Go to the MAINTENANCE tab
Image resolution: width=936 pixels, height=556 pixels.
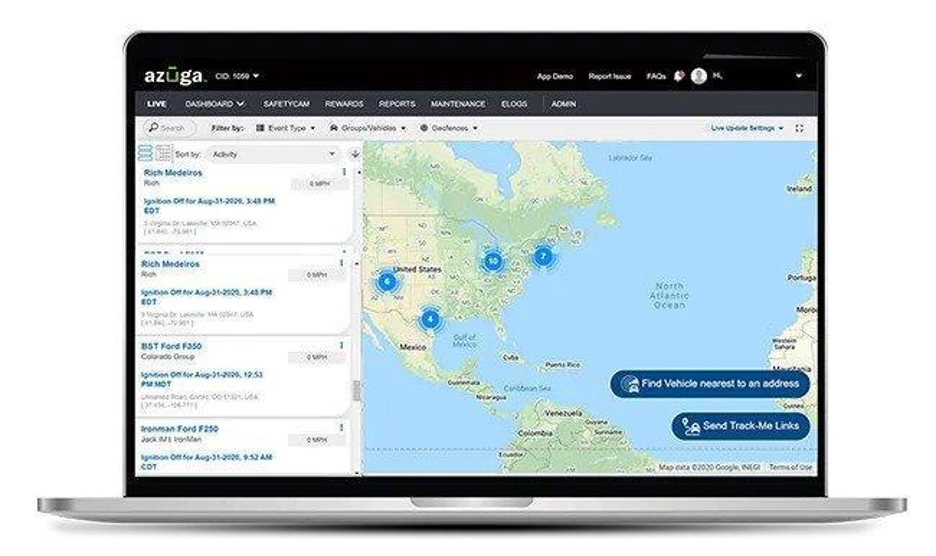coord(458,104)
